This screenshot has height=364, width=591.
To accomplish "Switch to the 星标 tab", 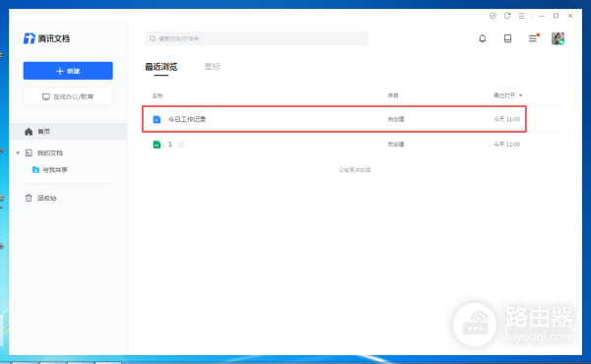I will 212,67.
